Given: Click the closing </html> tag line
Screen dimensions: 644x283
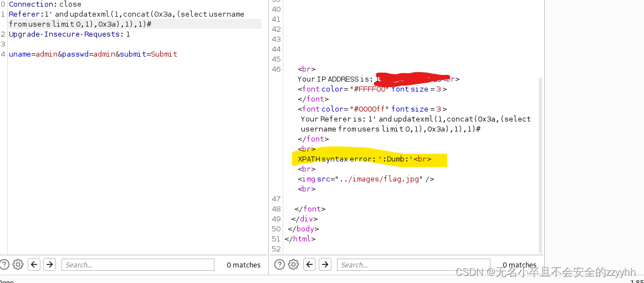Looking at the screenshot, I should click(300, 239).
